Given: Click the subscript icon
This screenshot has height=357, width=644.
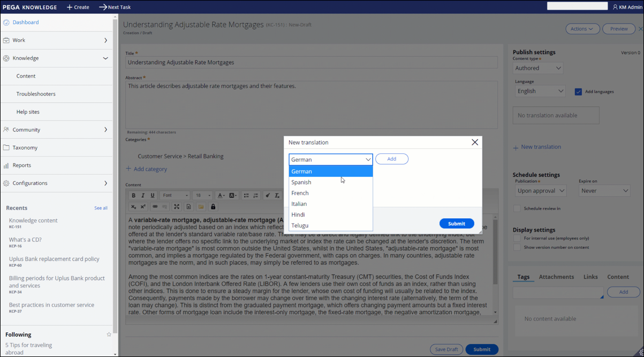Looking at the screenshot, I should [x=133, y=207].
